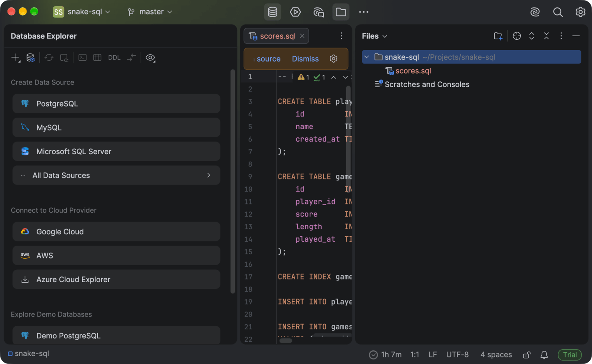Add new data source plus icon
Screen dimensions: 592x364
[16, 58]
